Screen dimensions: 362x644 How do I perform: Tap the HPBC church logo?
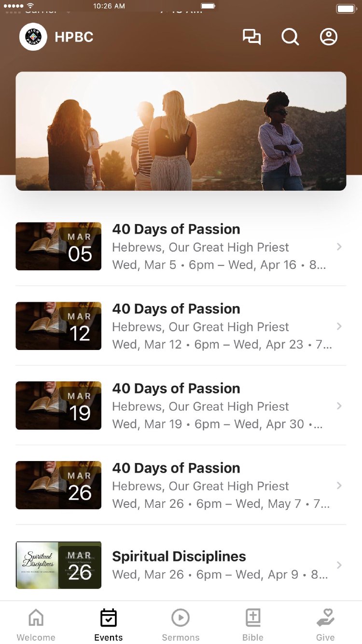(x=33, y=37)
